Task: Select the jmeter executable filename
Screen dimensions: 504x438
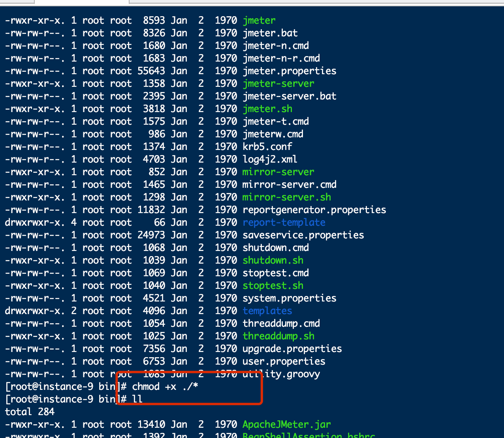Action: point(259,20)
